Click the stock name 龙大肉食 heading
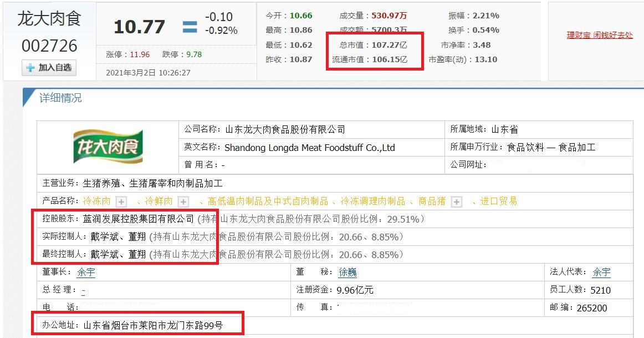The image size is (644, 338). pos(49,19)
